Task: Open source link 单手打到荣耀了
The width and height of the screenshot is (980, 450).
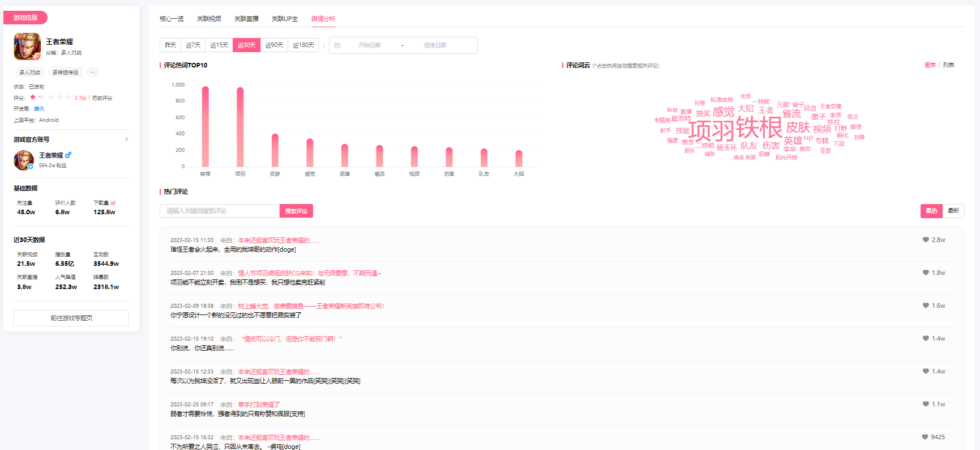Action: point(259,405)
